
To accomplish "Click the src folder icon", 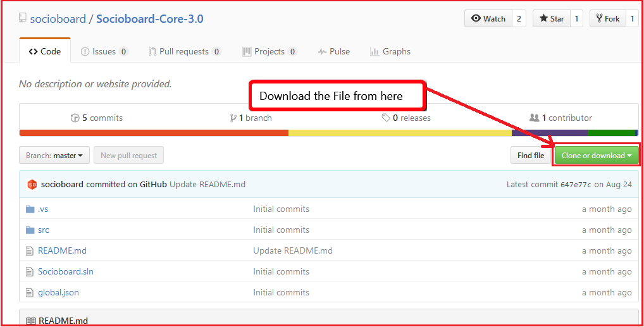I will pos(30,230).
